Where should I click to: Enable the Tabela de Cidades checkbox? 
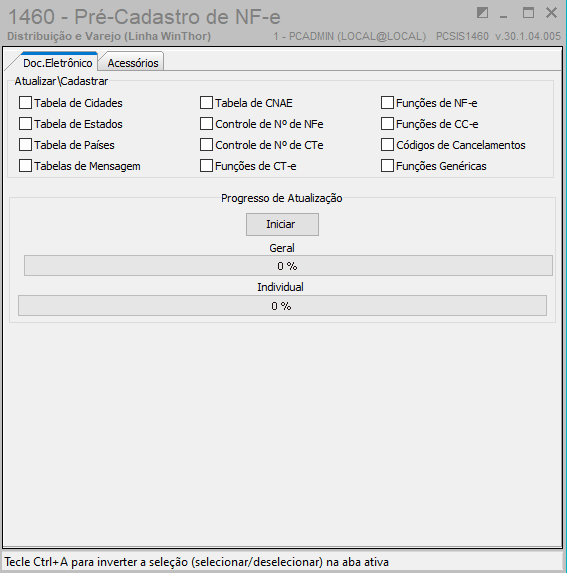(25, 103)
